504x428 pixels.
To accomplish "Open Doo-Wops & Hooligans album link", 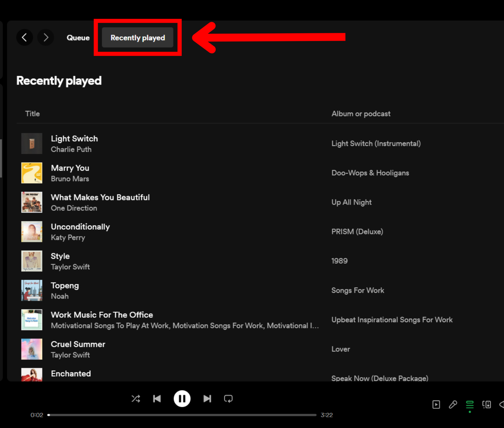I will (370, 173).
